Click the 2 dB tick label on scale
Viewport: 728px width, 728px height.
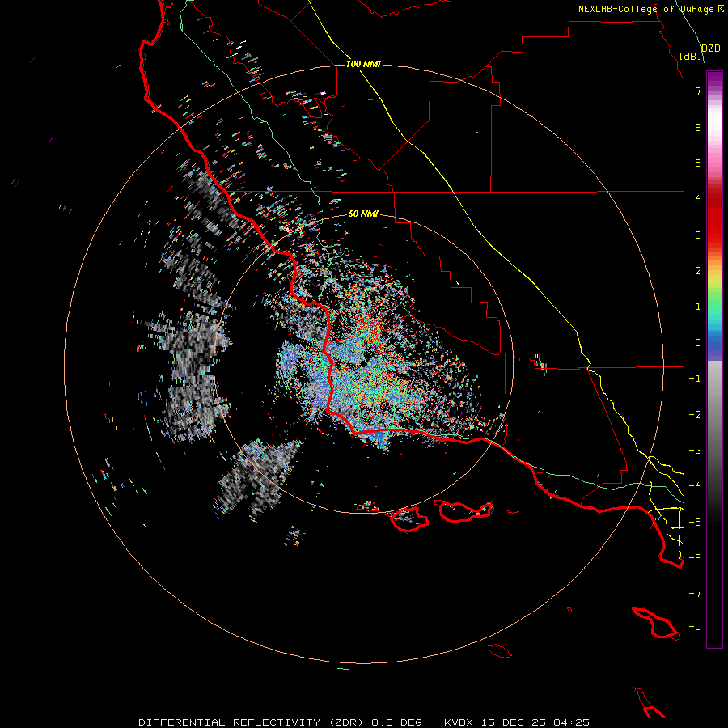pos(698,271)
